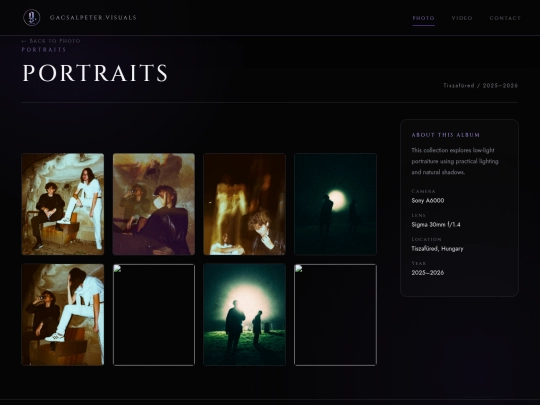
Task: Open photo of person drinking beside white-clad figure
Action: point(63,315)
